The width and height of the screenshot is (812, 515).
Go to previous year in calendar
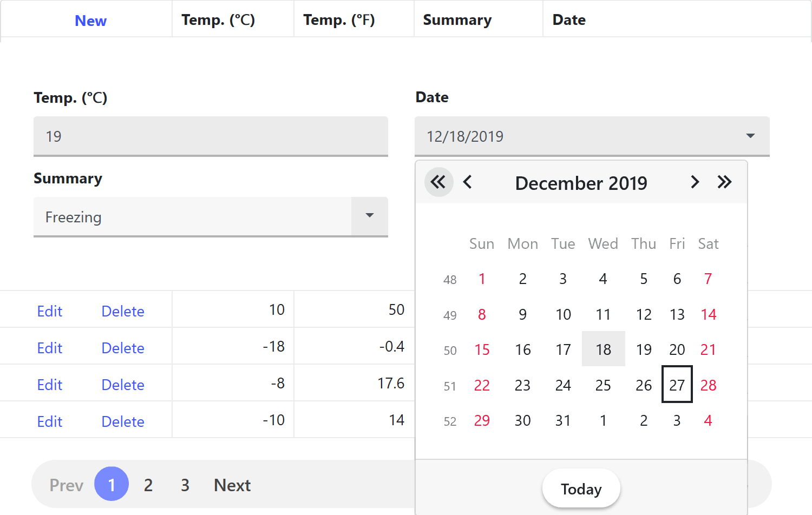pos(438,182)
